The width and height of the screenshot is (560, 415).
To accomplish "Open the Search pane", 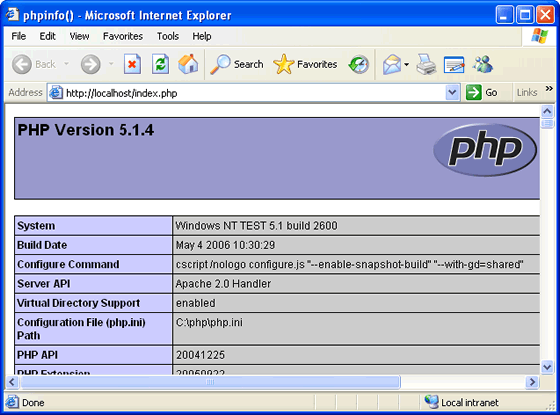I will click(x=237, y=64).
